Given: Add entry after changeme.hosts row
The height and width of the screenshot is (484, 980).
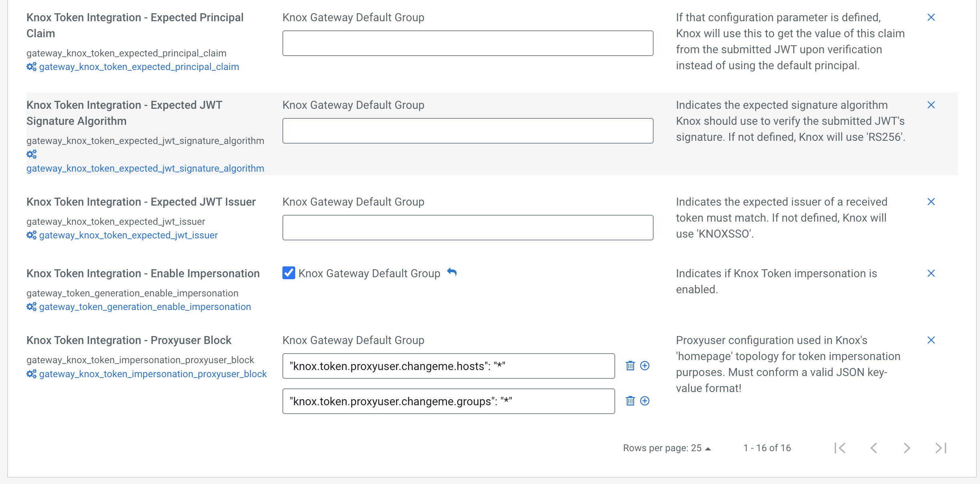Looking at the screenshot, I should pos(645,366).
